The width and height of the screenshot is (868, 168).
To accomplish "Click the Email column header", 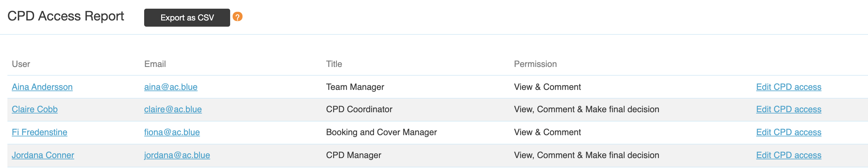I will tap(155, 64).
